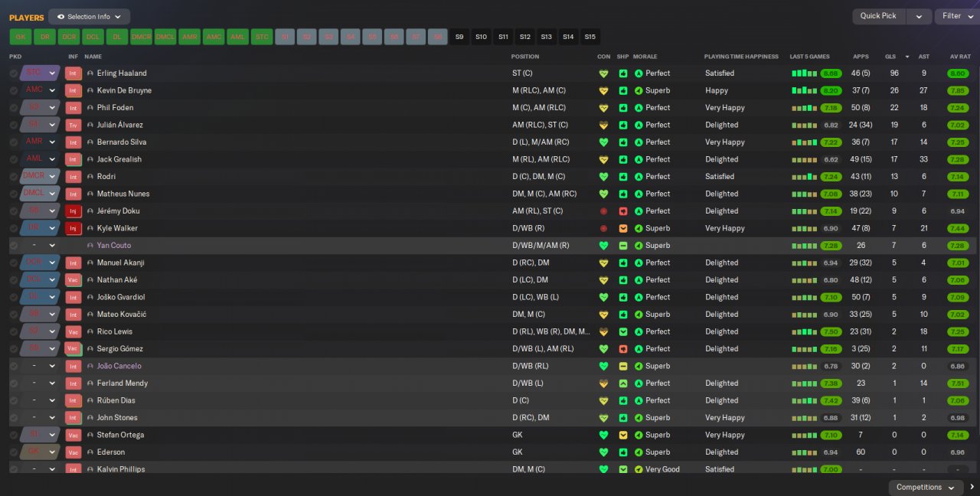Open Jack Grealish's player name link
Viewport: 980px width, 496px height.
(x=119, y=159)
